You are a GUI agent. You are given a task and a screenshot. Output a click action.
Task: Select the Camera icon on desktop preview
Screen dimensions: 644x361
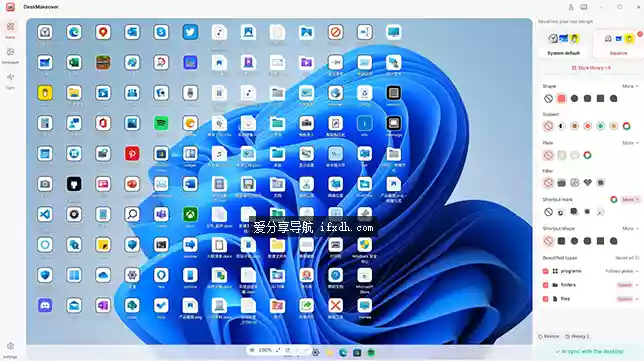45,184
